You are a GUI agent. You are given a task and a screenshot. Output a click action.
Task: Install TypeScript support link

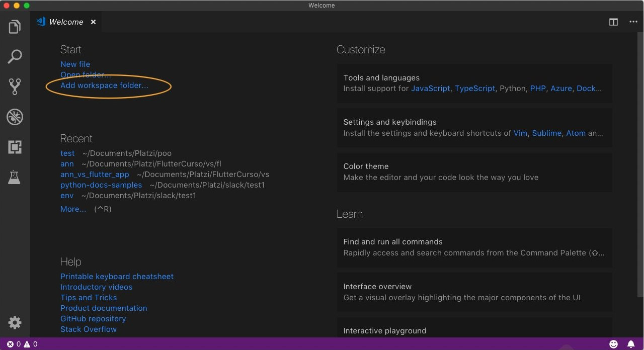pos(475,89)
